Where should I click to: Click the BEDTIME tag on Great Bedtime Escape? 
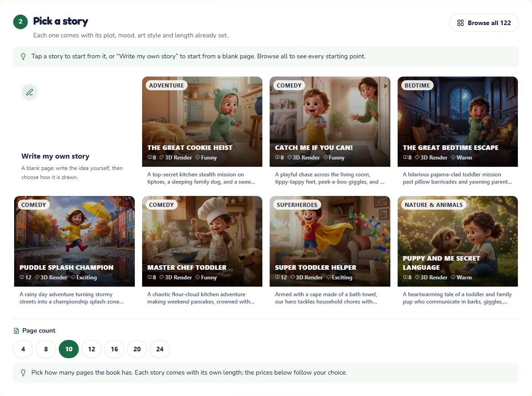click(417, 86)
